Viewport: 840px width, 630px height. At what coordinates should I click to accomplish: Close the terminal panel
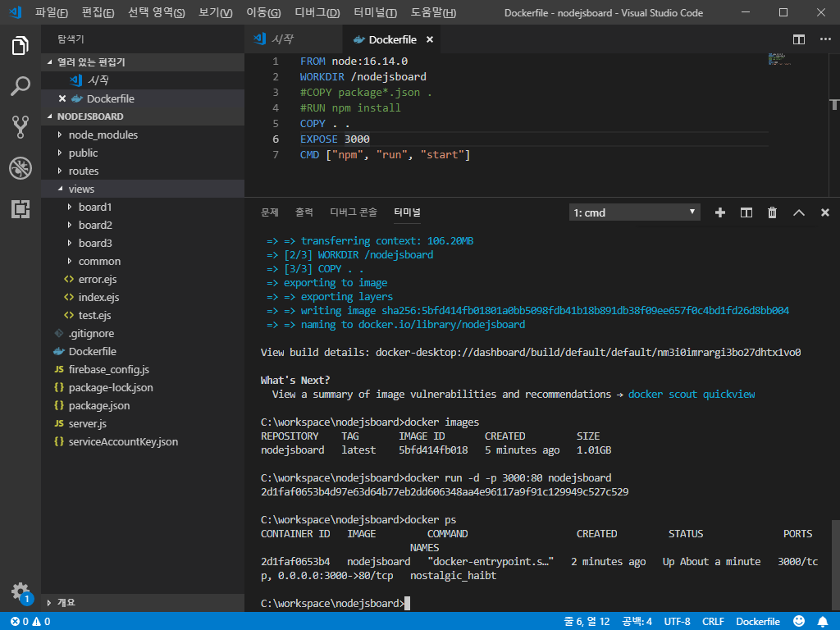tap(825, 212)
